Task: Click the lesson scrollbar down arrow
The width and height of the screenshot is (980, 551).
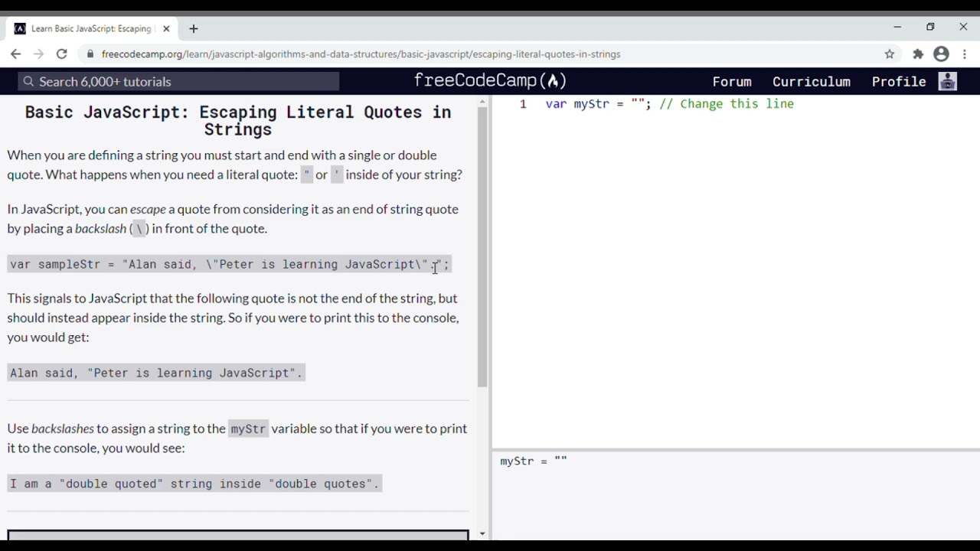Action: click(482, 533)
